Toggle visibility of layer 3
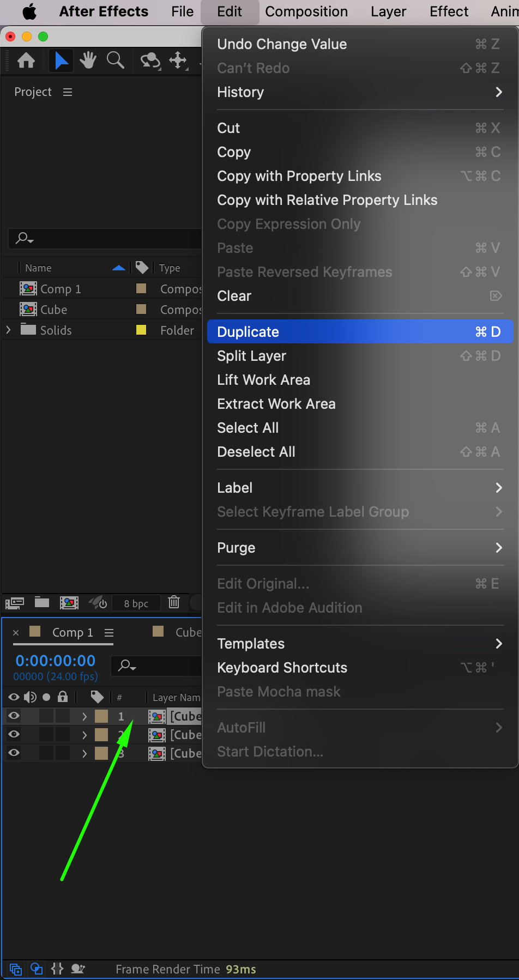This screenshot has width=519, height=980. click(x=14, y=753)
